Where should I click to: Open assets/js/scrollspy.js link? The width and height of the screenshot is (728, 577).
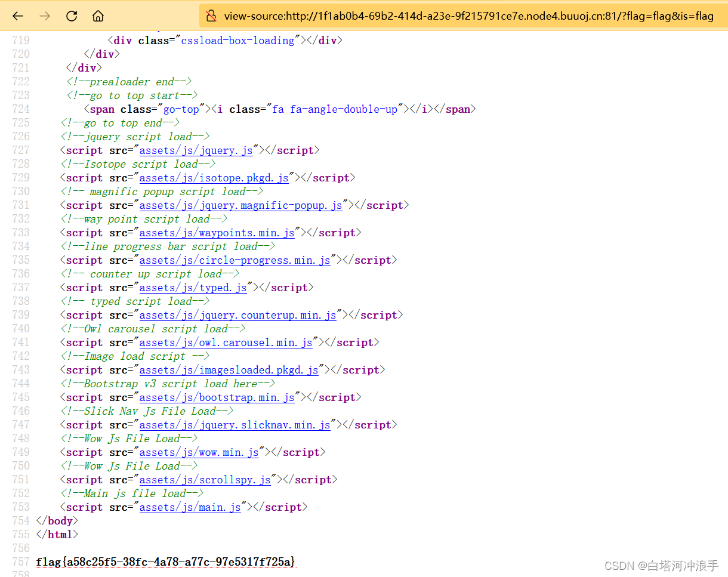(205, 480)
